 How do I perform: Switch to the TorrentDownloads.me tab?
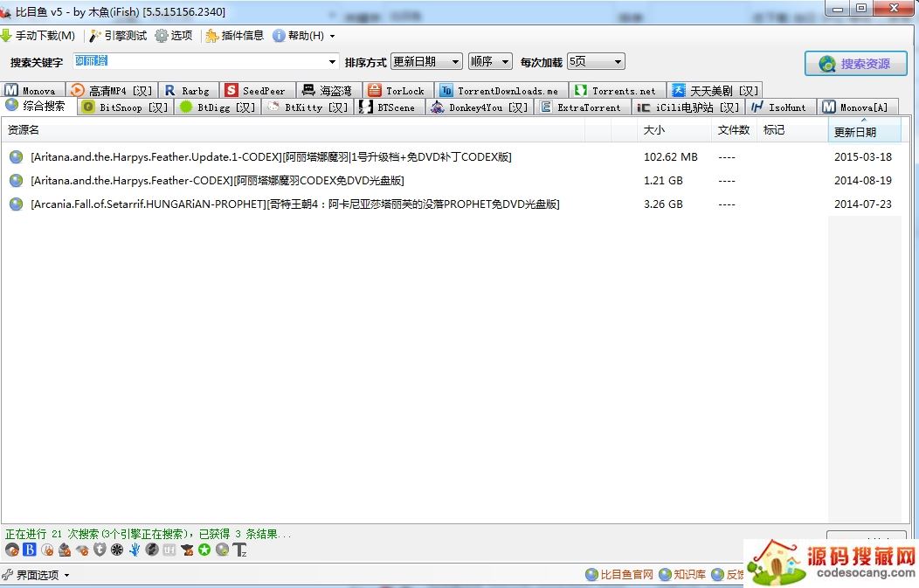[x=501, y=90]
